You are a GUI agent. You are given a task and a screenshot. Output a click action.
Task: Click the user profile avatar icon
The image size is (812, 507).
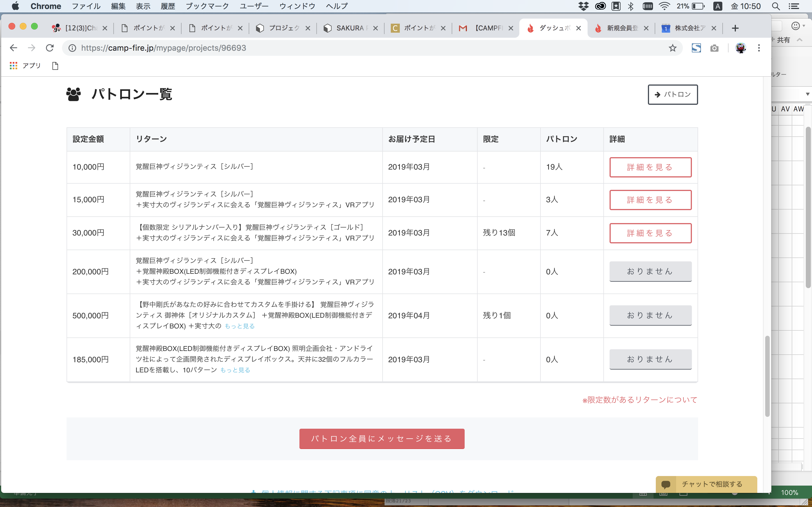click(741, 48)
